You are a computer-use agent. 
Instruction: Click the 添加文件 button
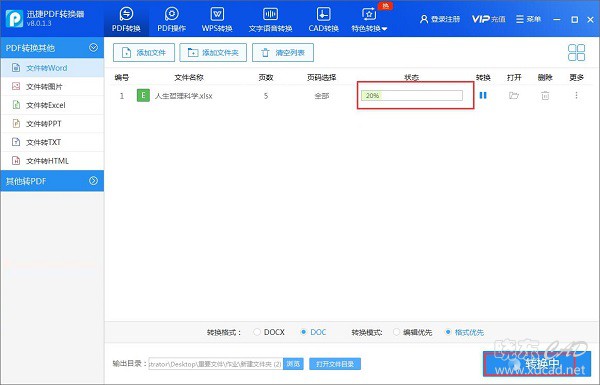tap(144, 52)
